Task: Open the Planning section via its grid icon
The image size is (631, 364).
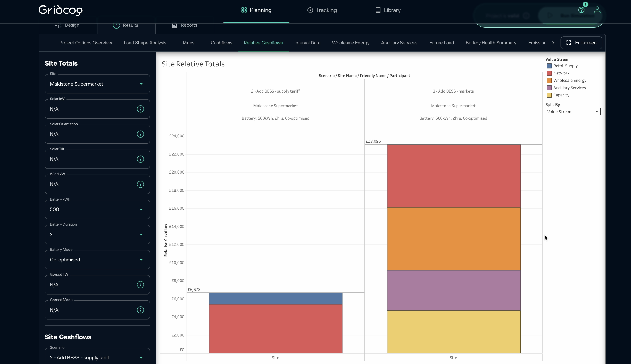Action: pyautogui.click(x=243, y=10)
